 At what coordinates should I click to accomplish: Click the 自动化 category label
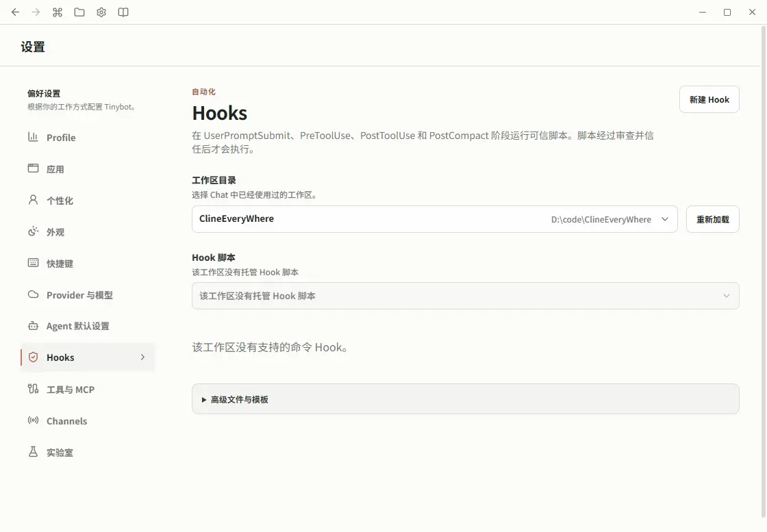tap(203, 92)
